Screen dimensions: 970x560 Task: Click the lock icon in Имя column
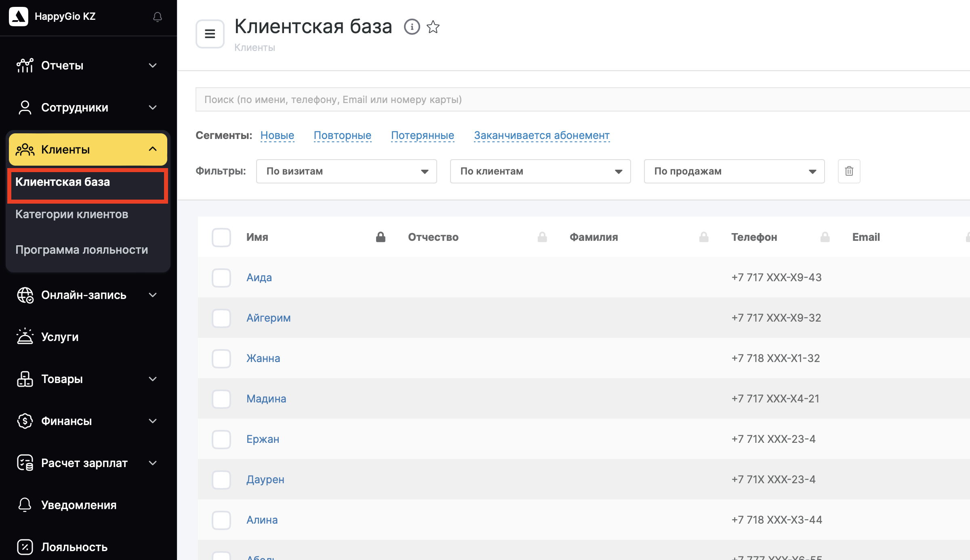tap(380, 237)
